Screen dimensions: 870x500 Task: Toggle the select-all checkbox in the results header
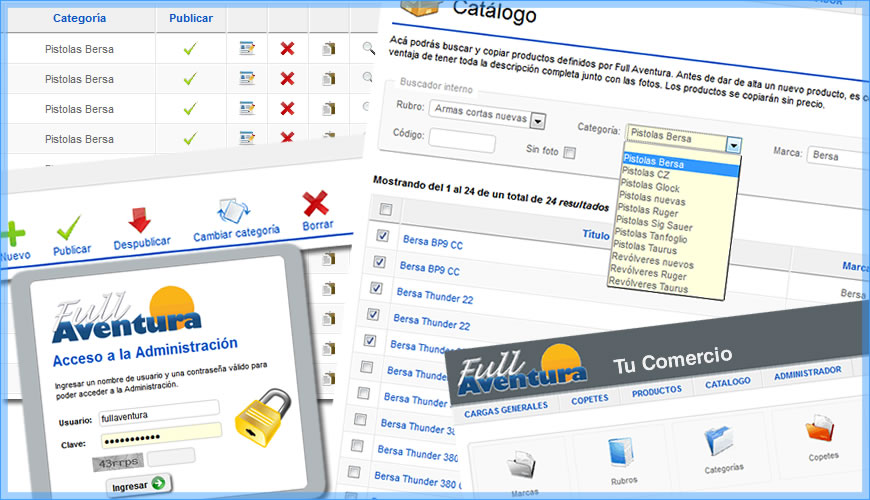tap(386, 209)
